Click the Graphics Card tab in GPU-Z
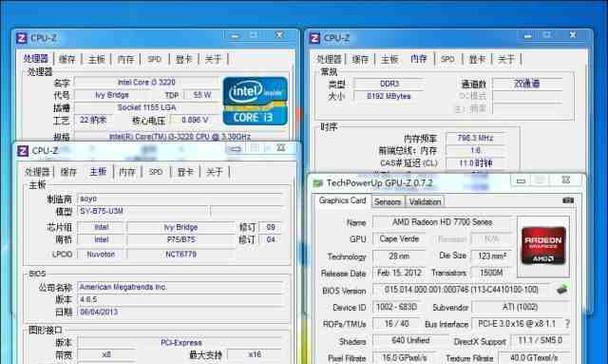The width and height of the screenshot is (608, 364). (342, 201)
